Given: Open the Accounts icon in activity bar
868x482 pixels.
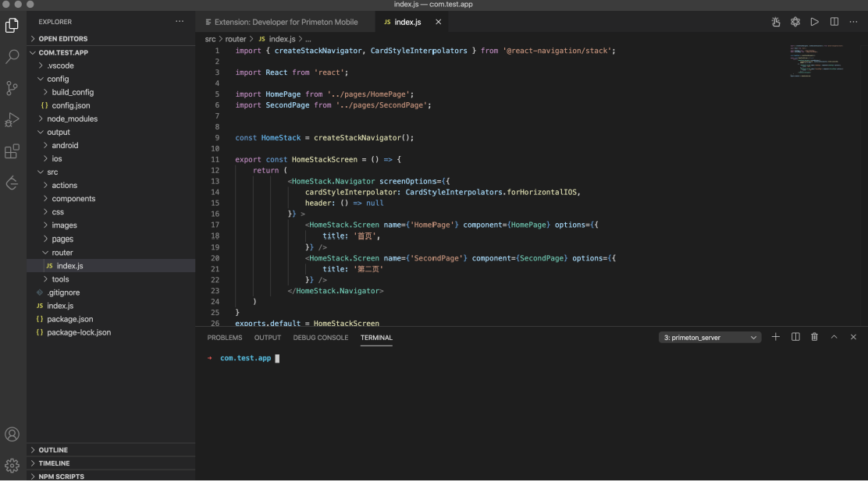Looking at the screenshot, I should 12,434.
